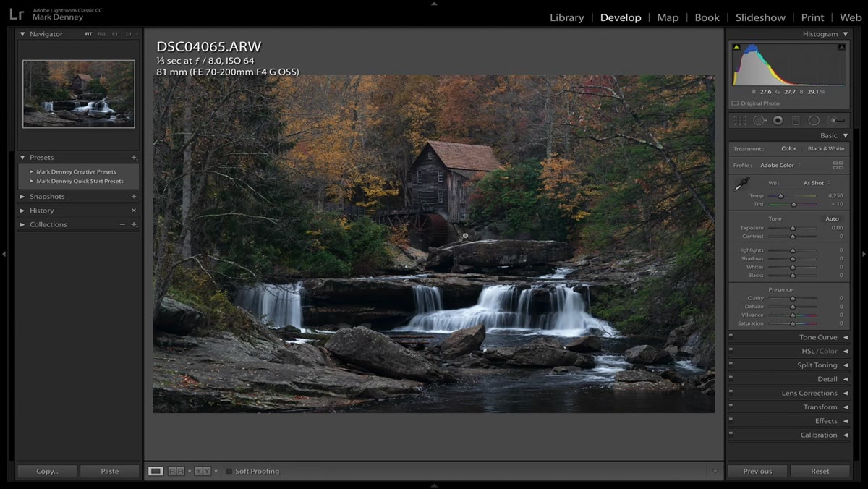Toggle the Transform panel switch
868x489 pixels.
tap(731, 407)
